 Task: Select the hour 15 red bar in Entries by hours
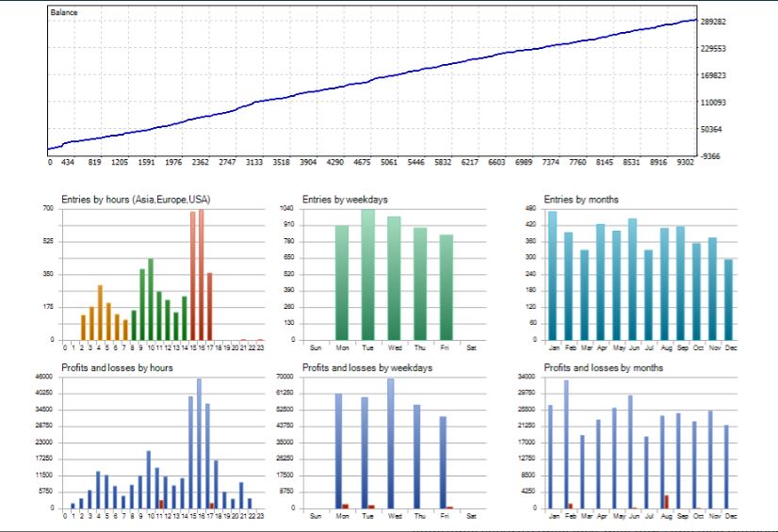[x=193, y=276]
